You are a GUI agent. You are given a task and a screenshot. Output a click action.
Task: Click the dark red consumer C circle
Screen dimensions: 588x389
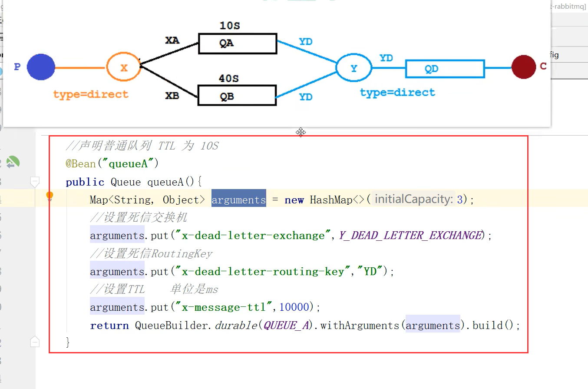click(x=524, y=67)
